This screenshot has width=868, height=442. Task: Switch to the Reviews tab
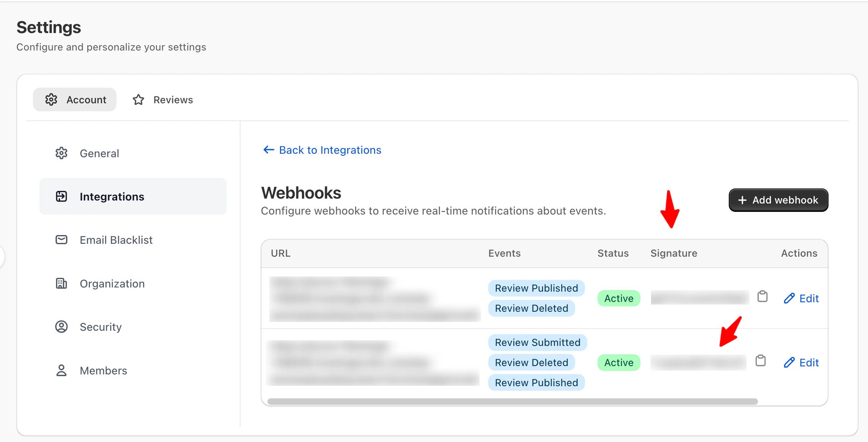point(173,99)
